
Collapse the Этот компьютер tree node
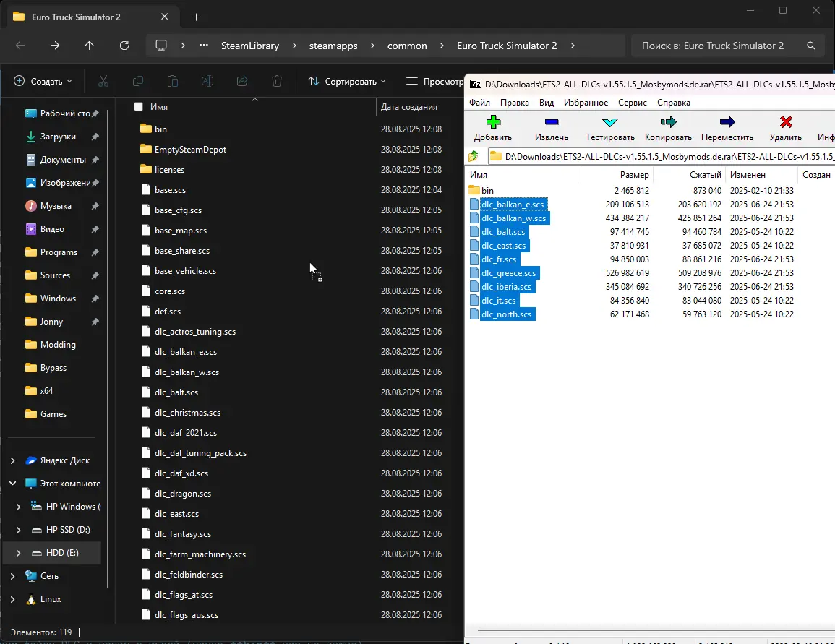[x=12, y=484]
